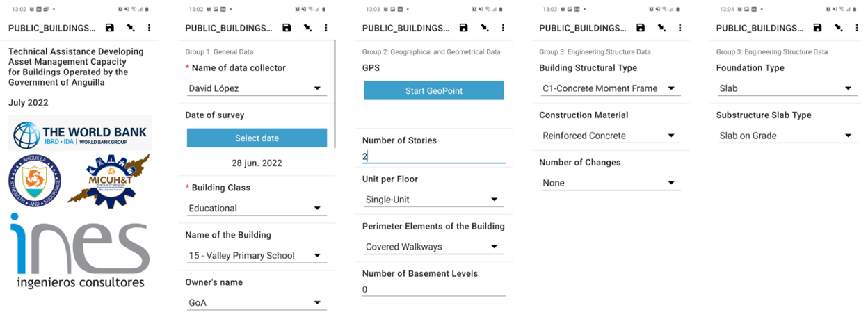This screenshot has height=317, width=868.
Task: Tap jump-to arrow icon on General Data screen
Action: pos(307,28)
